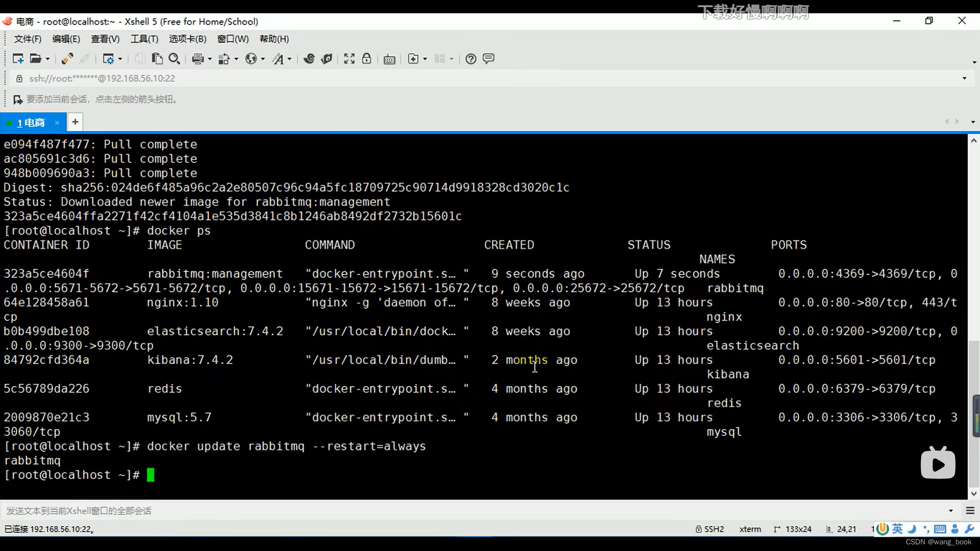
Task: Open the 帮助(H) menu
Action: click(274, 39)
